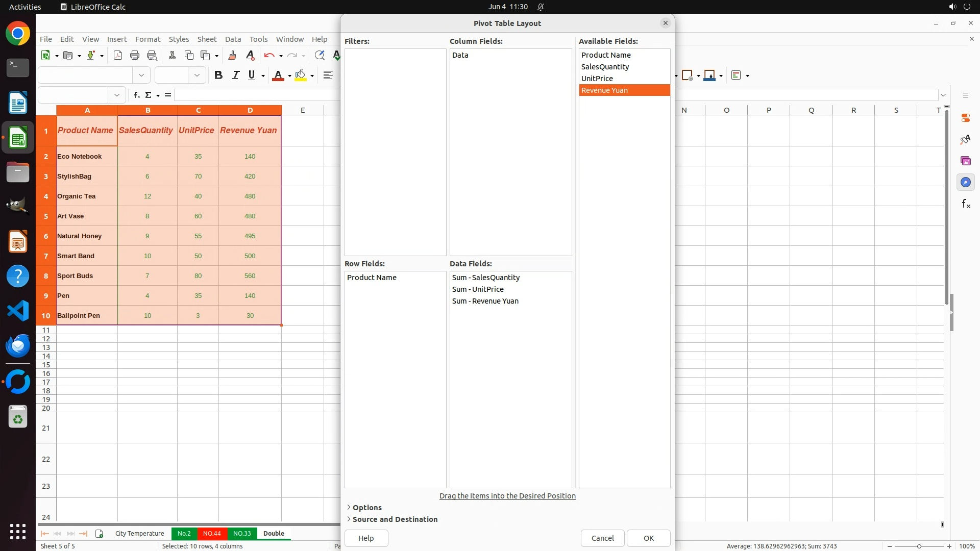The image size is (980, 551).
Task: Open the Data menu
Action: coord(233,39)
